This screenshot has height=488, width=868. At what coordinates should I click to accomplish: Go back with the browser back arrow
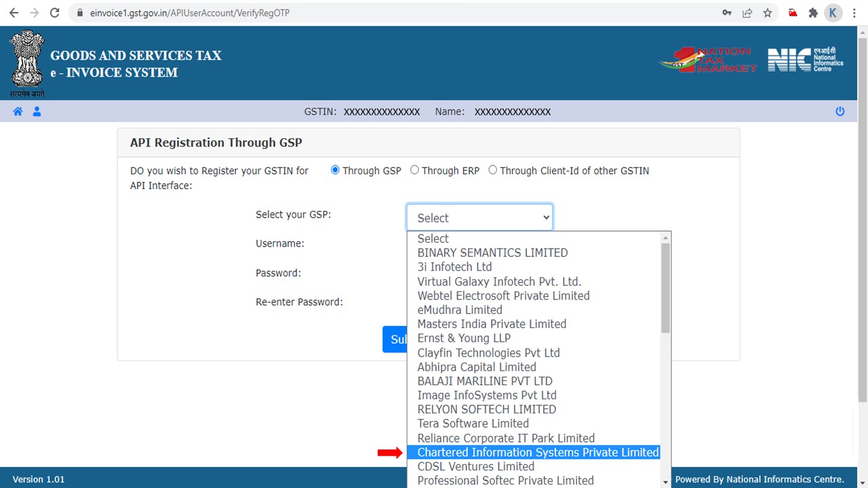[14, 13]
